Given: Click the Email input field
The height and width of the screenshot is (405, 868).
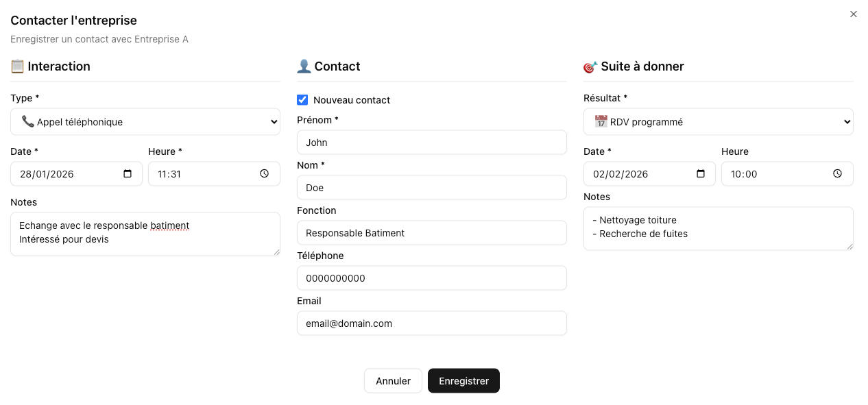Looking at the screenshot, I should point(431,323).
